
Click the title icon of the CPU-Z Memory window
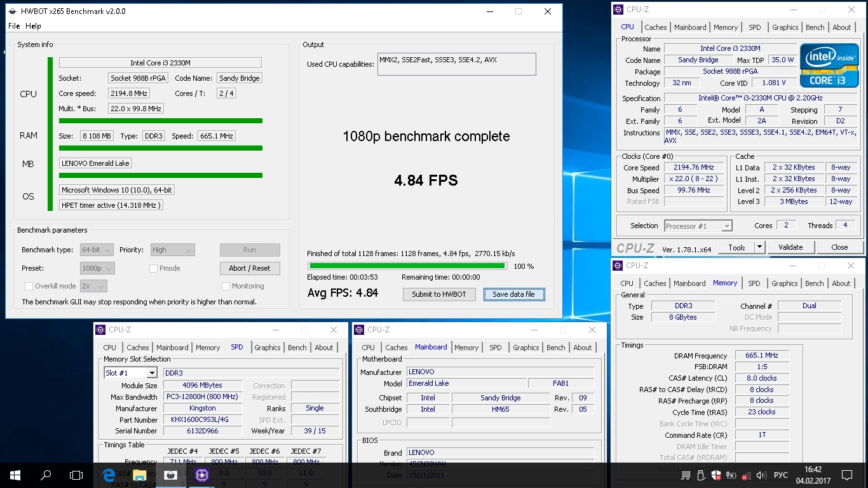coord(618,266)
